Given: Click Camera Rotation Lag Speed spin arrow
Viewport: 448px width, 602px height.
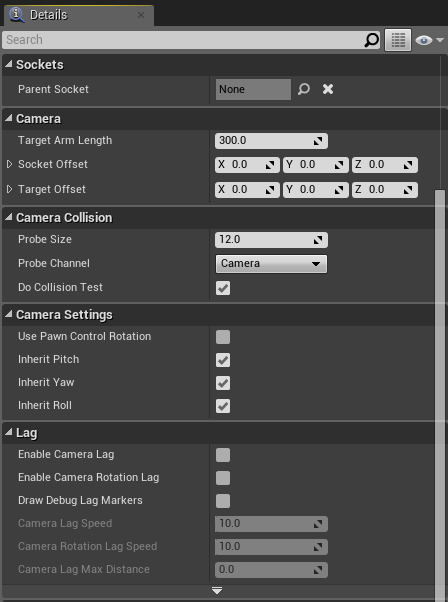Looking at the screenshot, I should pos(318,547).
